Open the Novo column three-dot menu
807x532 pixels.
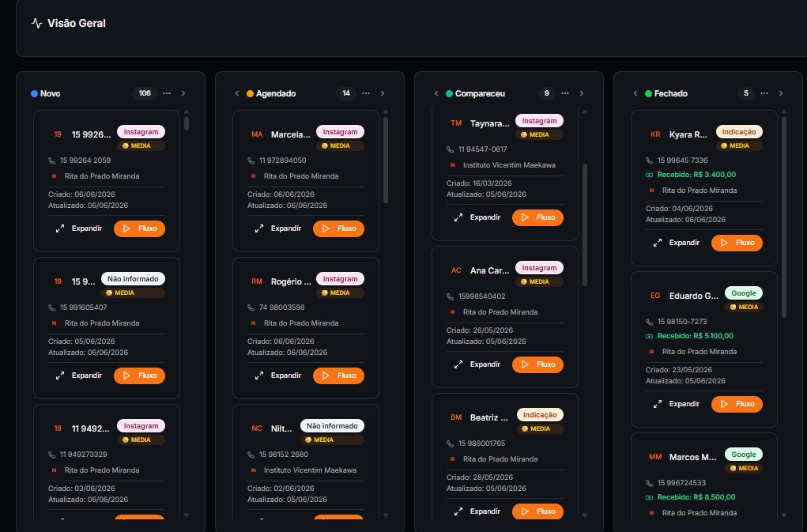click(167, 93)
